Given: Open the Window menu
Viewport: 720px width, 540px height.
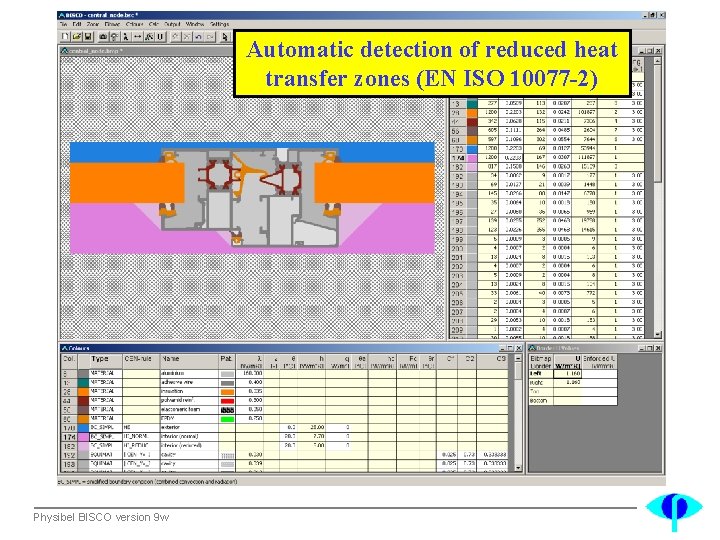Looking at the screenshot, I should [x=195, y=24].
